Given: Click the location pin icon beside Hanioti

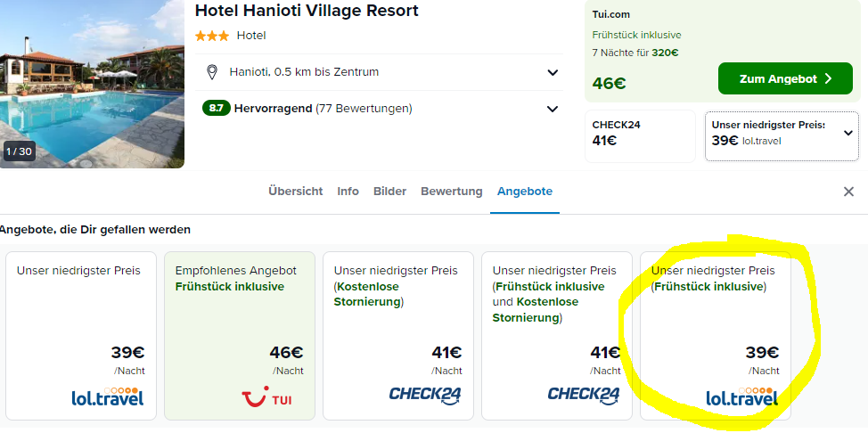Looking at the screenshot, I should [x=211, y=72].
